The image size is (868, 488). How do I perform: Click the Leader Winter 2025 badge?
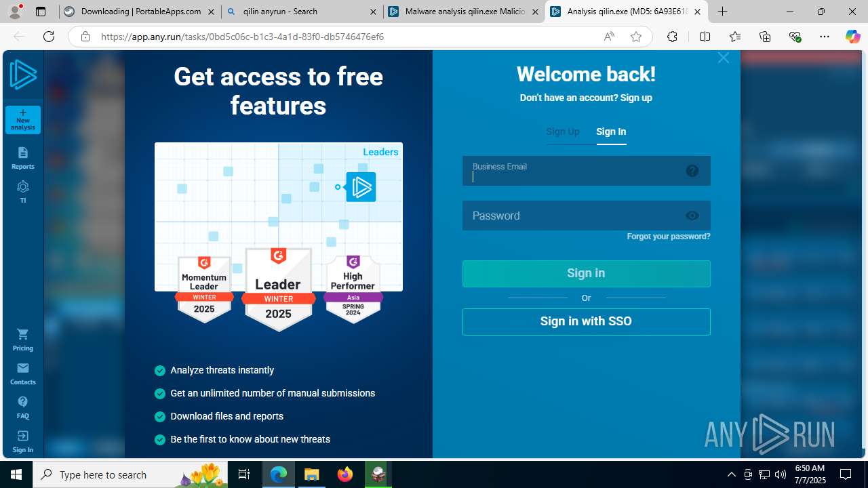click(x=279, y=289)
